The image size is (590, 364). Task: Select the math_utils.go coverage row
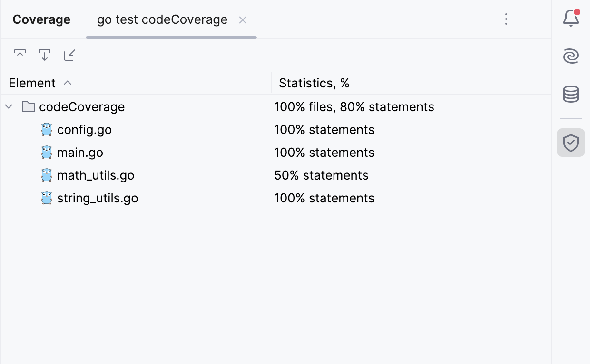(95, 175)
